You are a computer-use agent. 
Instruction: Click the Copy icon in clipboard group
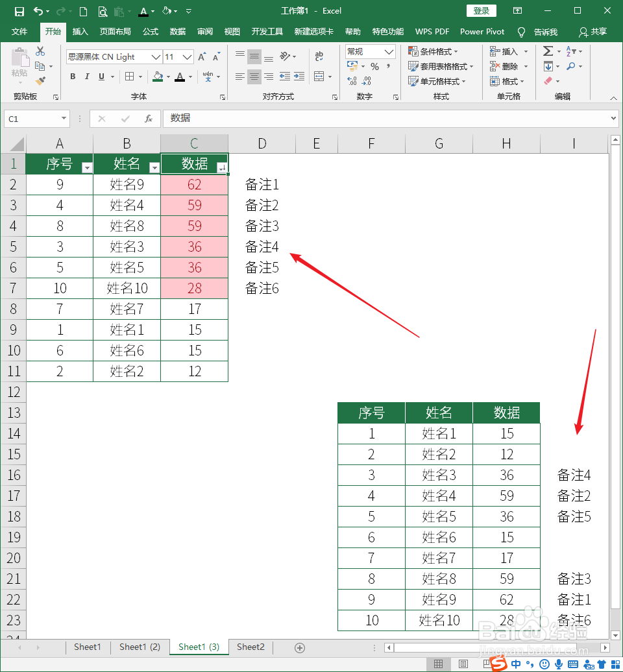(40, 66)
